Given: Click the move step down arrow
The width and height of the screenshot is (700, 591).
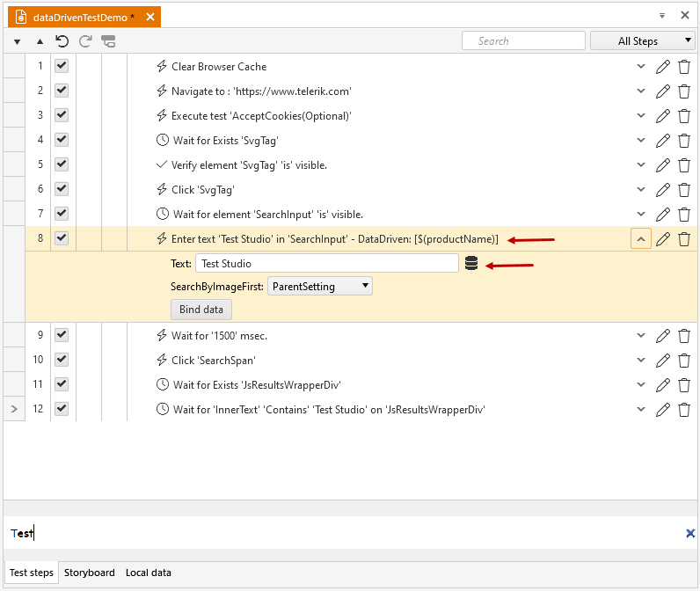Looking at the screenshot, I should [x=17, y=42].
